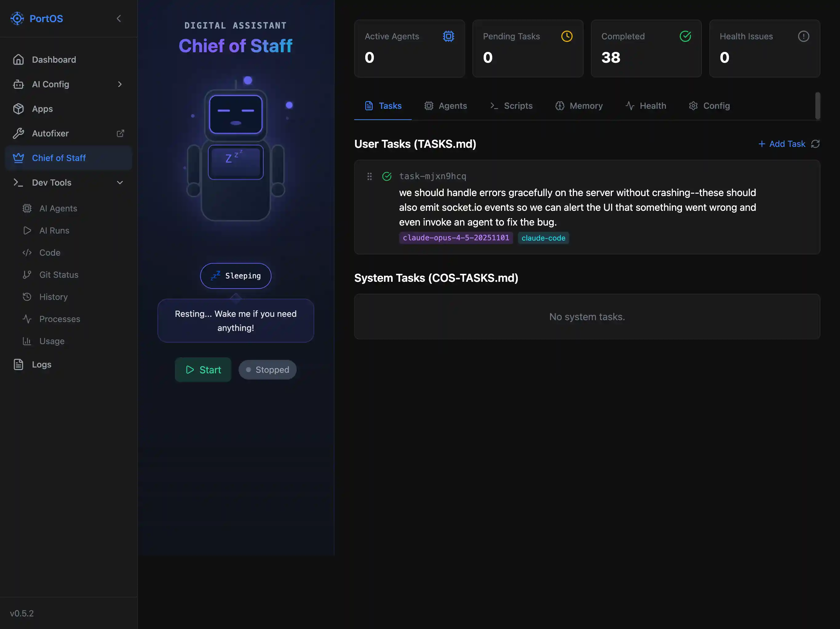Screen dimensions: 840x629
Task: Click the tab bar scrollbar handle
Action: point(817,105)
